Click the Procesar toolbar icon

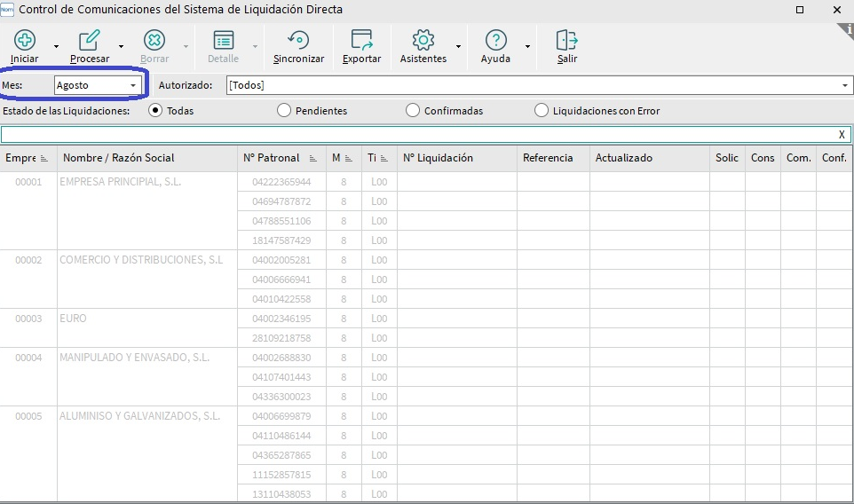pos(90,40)
